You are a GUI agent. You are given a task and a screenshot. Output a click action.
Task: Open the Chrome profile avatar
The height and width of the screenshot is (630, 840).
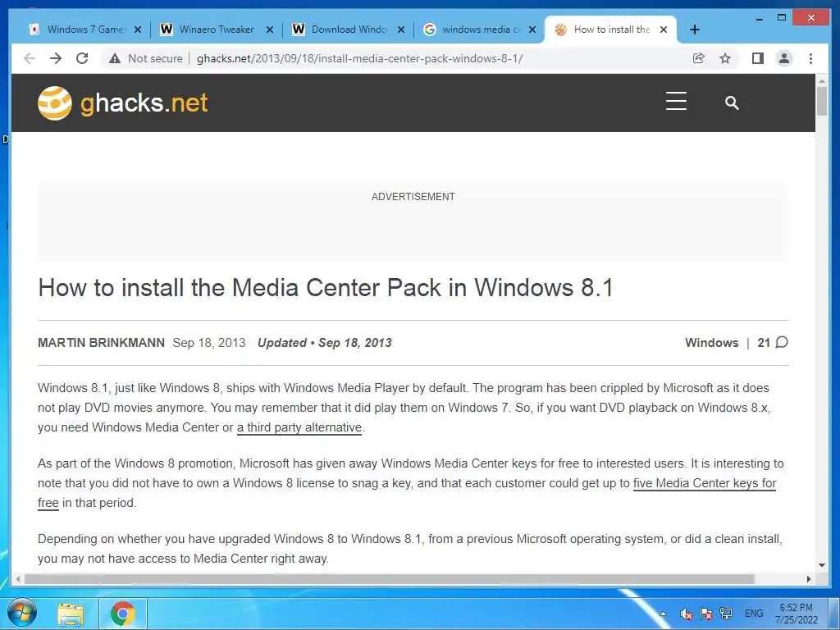[784, 58]
